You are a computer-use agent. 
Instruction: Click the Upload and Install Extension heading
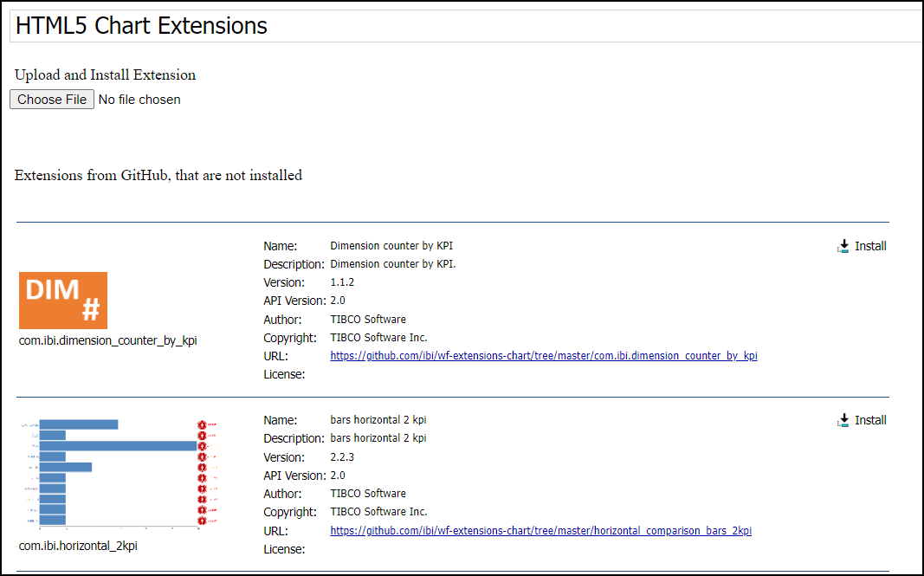pos(104,74)
